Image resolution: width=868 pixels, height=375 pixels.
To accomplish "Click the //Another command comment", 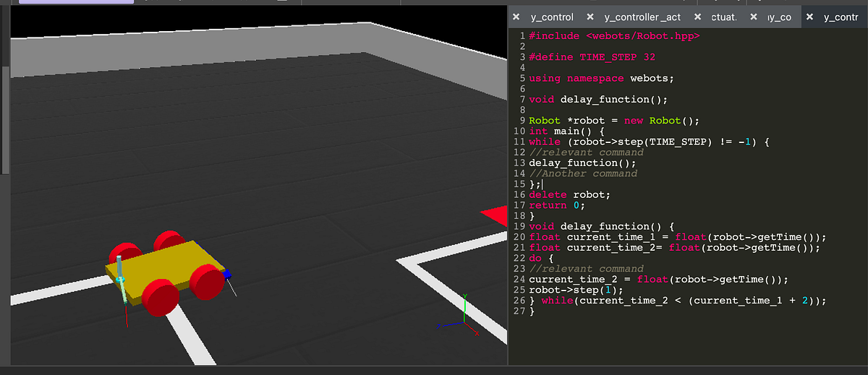I will 583,173.
